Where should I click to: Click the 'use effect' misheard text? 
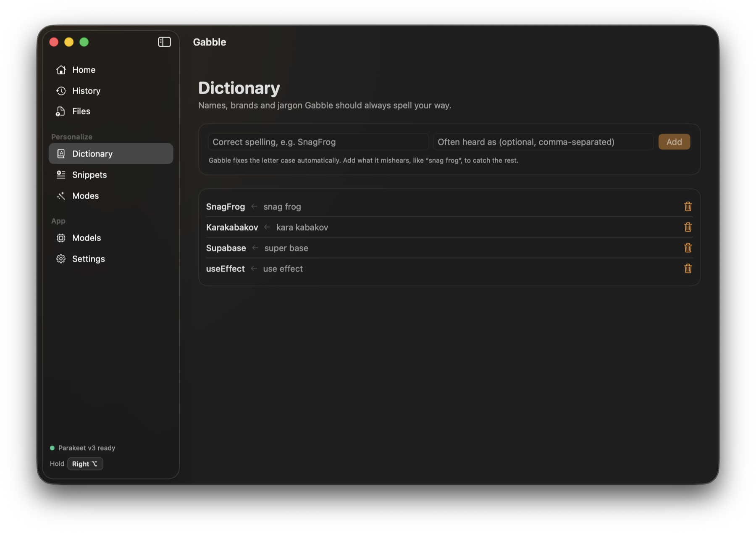(283, 269)
